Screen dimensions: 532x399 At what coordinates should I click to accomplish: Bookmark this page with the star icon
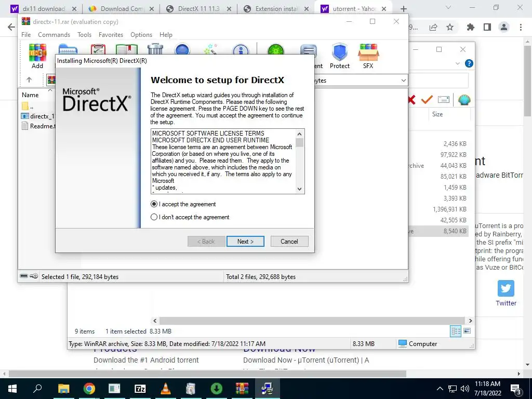[x=450, y=27]
